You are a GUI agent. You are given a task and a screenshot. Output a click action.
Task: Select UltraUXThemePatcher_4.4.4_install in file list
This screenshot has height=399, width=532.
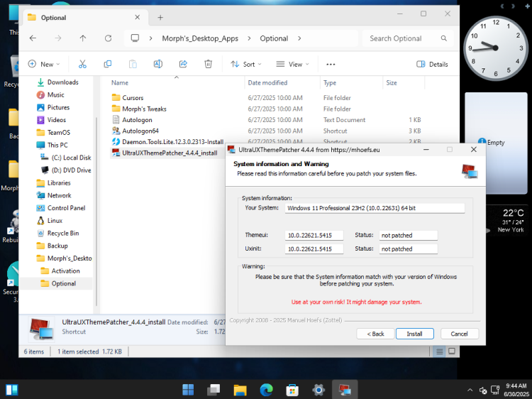click(170, 153)
